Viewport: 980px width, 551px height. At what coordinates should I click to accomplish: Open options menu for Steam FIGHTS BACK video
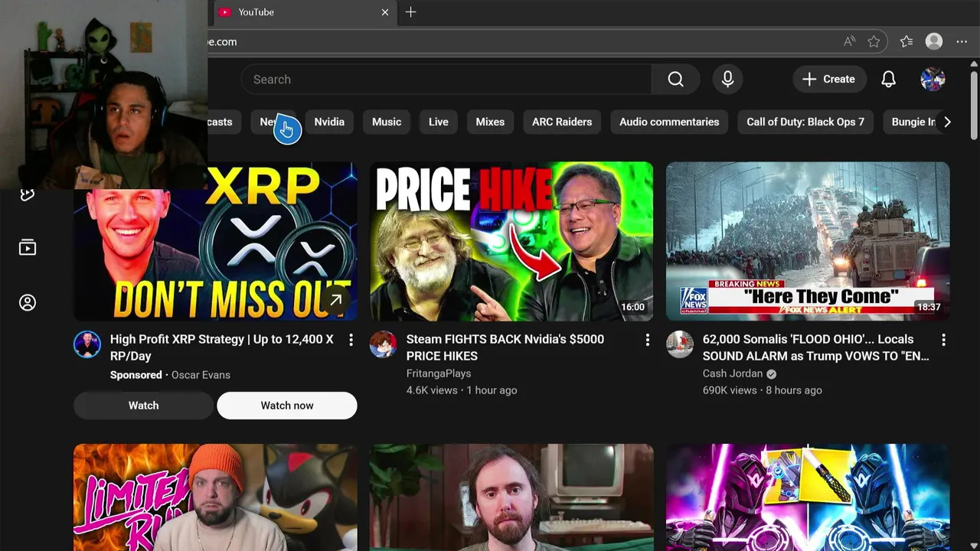point(647,340)
